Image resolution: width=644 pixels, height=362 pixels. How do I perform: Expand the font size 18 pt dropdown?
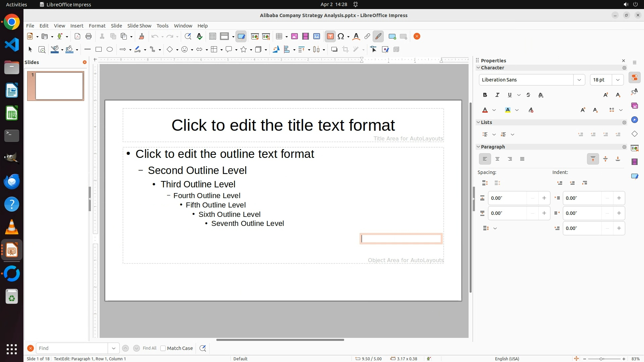(618, 80)
